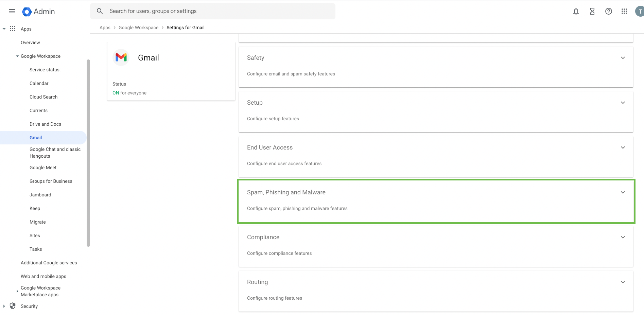644x315 pixels.
Task: Open Overview in the sidebar
Action: click(x=30, y=42)
